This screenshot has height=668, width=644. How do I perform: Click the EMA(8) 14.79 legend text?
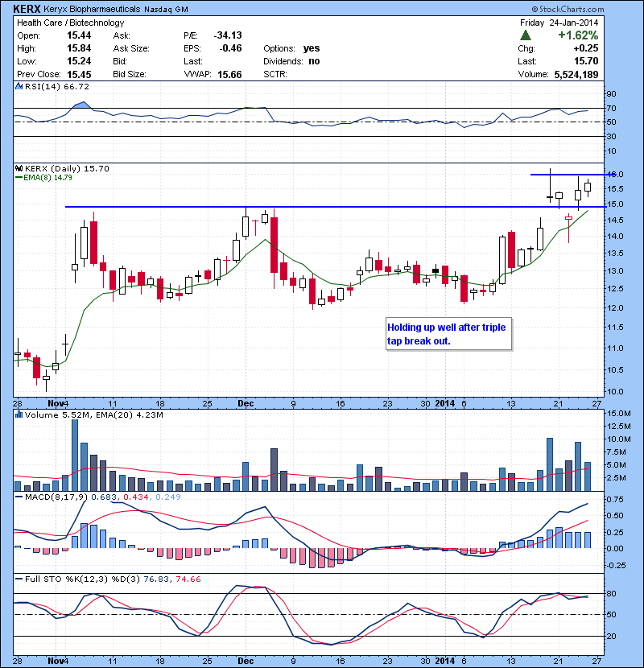(47, 177)
